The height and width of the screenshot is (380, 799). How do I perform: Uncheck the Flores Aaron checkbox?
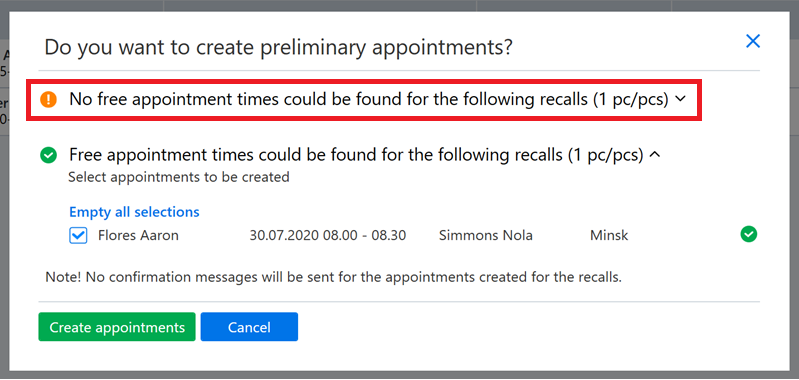77,235
